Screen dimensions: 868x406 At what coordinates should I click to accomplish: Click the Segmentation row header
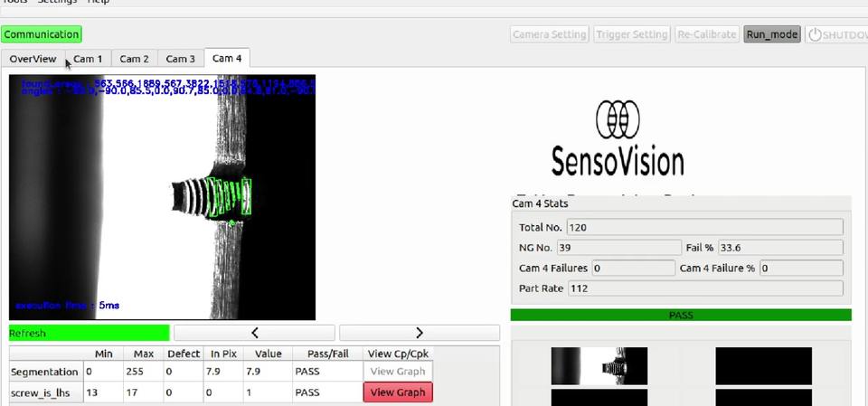tap(46, 371)
